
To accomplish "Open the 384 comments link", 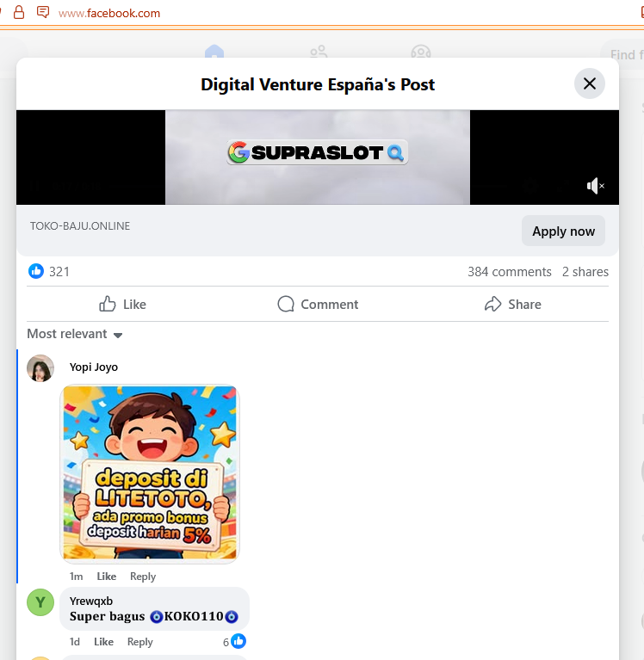I will pos(509,272).
